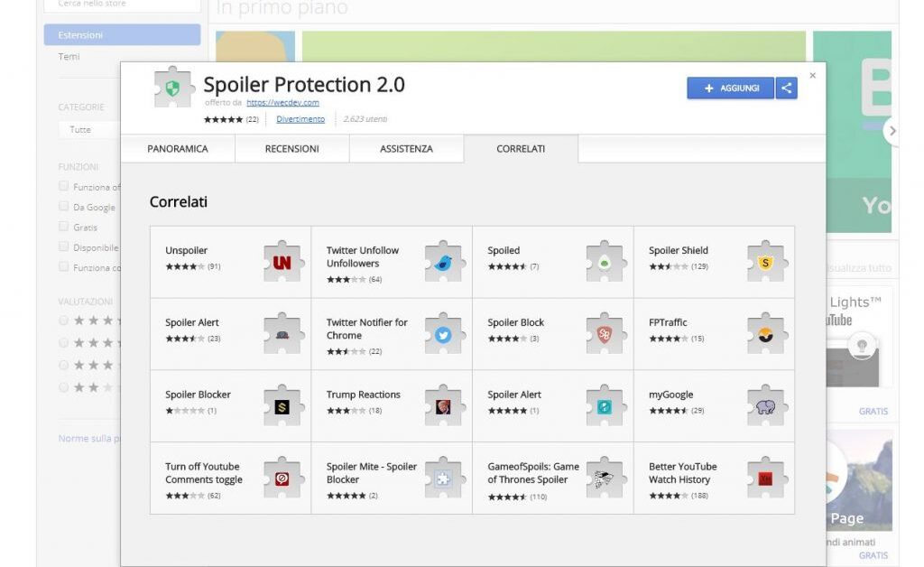Check the Da Google checkbox
Screen dimensions: 924x567
pos(64,206)
